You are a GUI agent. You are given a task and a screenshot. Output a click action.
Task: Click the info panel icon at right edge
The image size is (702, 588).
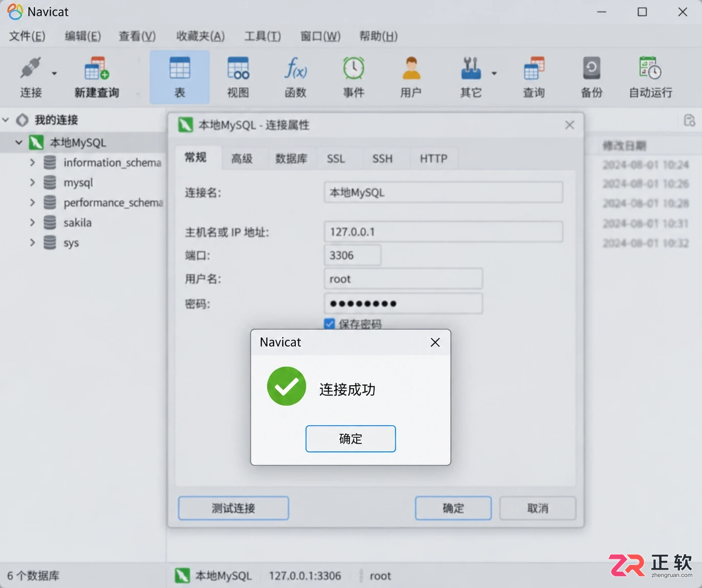coord(689,120)
